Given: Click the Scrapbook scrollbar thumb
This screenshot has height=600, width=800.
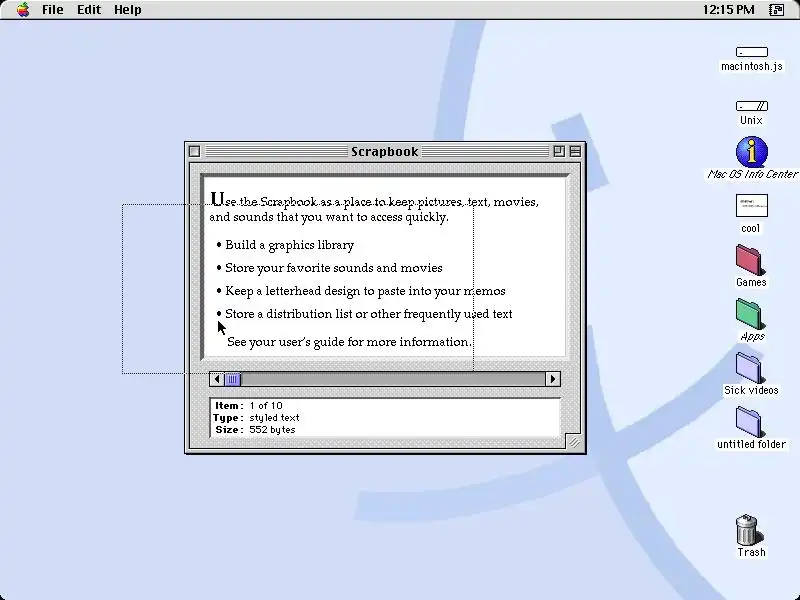Looking at the screenshot, I should click(x=233, y=379).
